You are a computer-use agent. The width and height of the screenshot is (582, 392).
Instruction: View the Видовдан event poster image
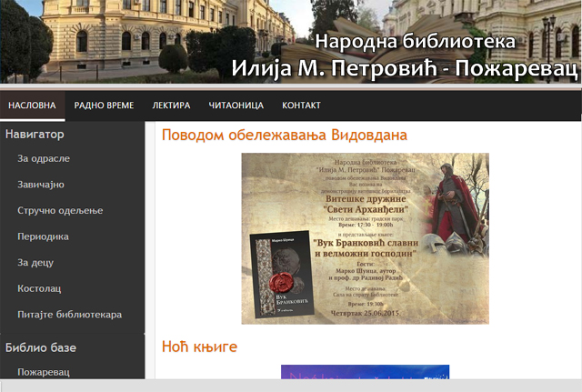click(x=366, y=238)
